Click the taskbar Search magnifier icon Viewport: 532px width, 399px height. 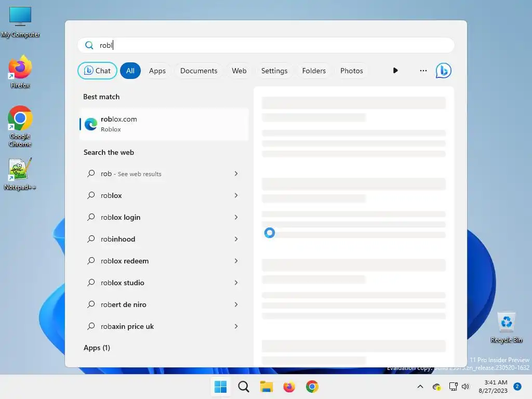244,387
